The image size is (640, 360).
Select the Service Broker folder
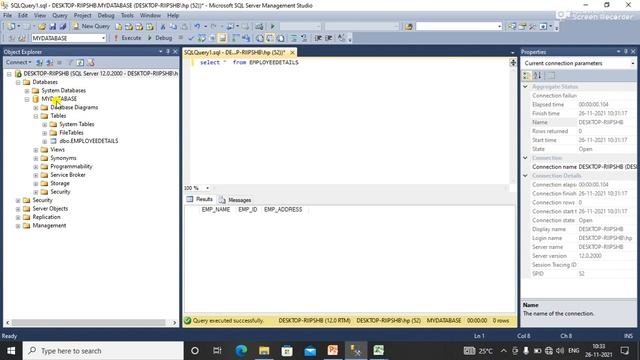click(68, 175)
